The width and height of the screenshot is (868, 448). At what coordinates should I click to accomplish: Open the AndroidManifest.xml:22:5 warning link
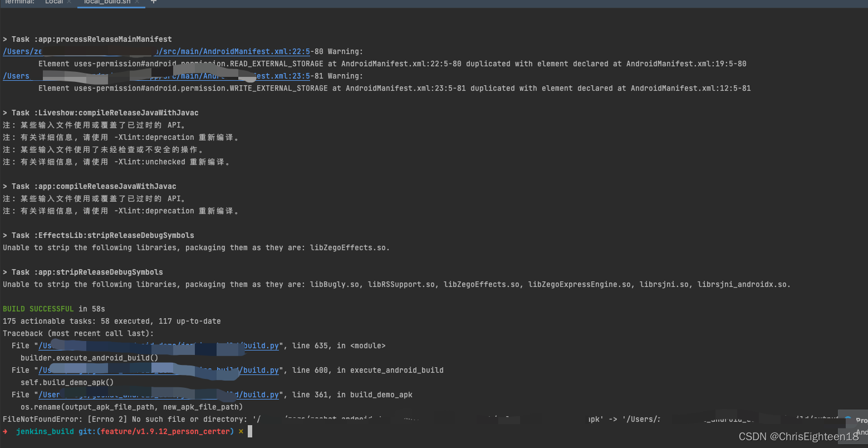tap(156, 51)
